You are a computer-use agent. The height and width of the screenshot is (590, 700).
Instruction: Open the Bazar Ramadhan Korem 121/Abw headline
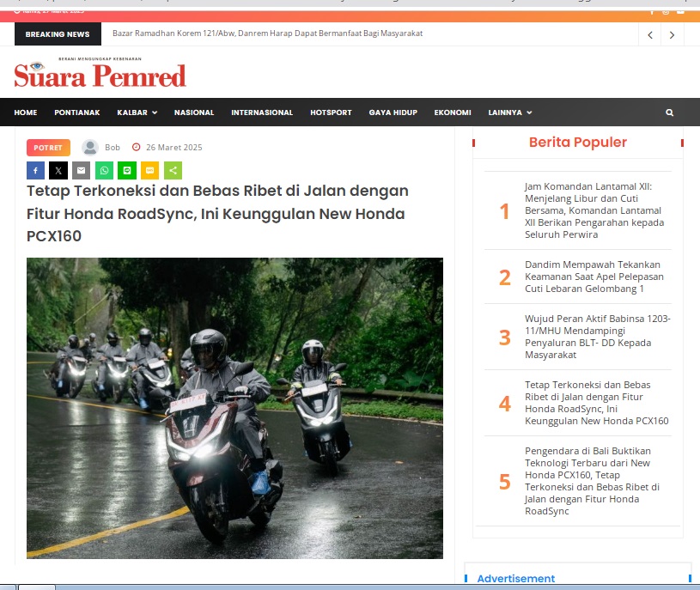[267, 33]
